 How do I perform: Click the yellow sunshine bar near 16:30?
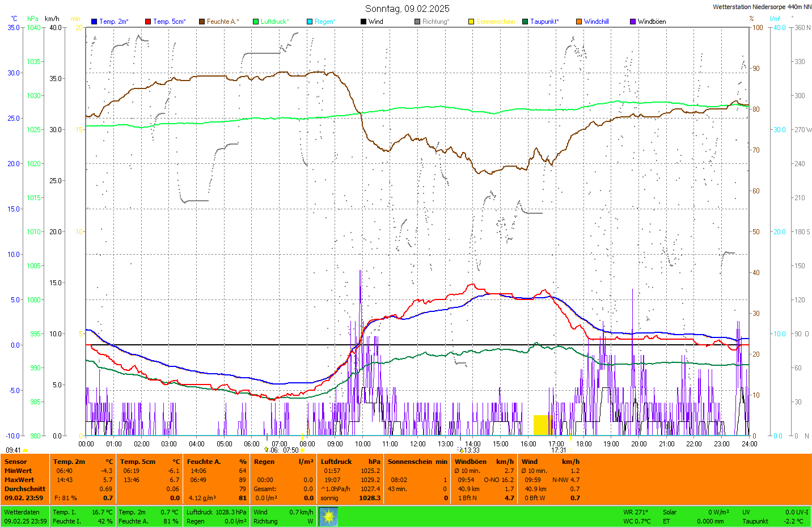(542, 425)
